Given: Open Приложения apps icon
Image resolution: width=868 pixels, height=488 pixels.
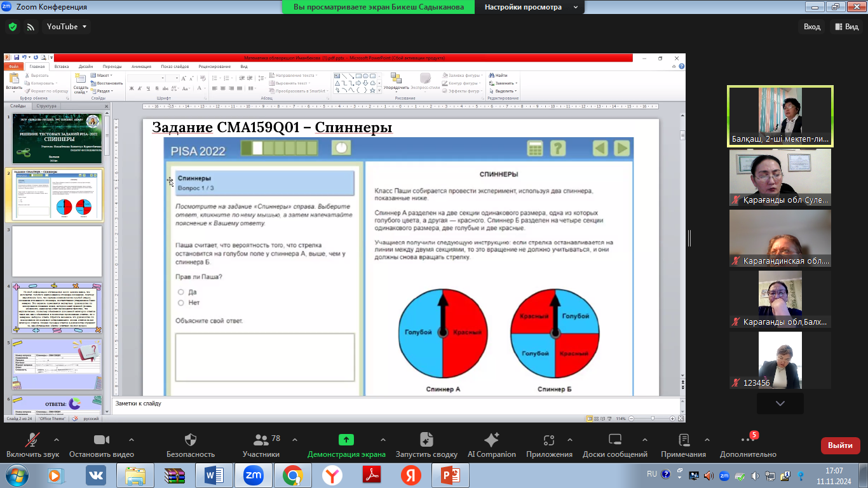Looking at the screenshot, I should click(548, 440).
